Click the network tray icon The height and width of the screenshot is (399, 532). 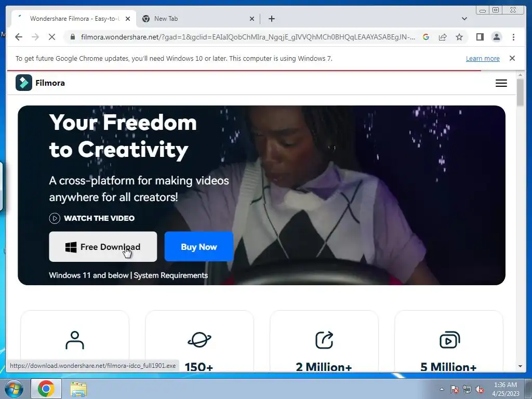[467, 389]
